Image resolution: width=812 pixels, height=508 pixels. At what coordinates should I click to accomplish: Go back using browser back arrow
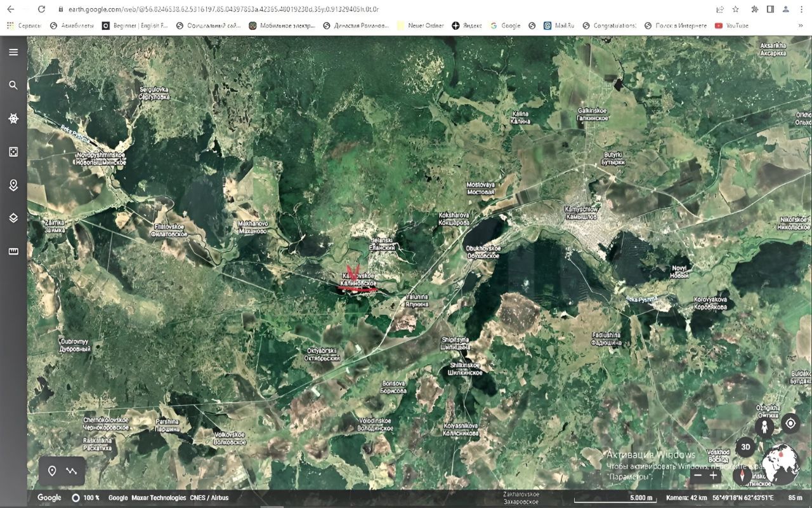coord(11,10)
